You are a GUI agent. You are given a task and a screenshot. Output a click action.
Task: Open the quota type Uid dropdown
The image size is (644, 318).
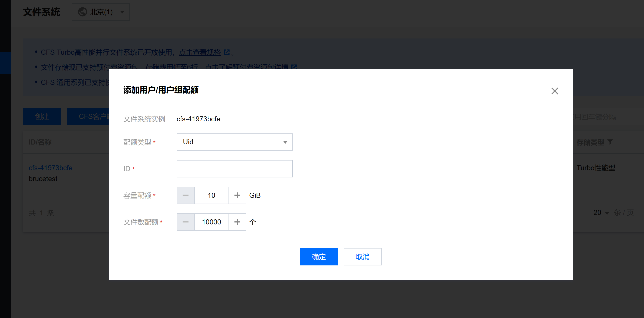[x=234, y=142]
